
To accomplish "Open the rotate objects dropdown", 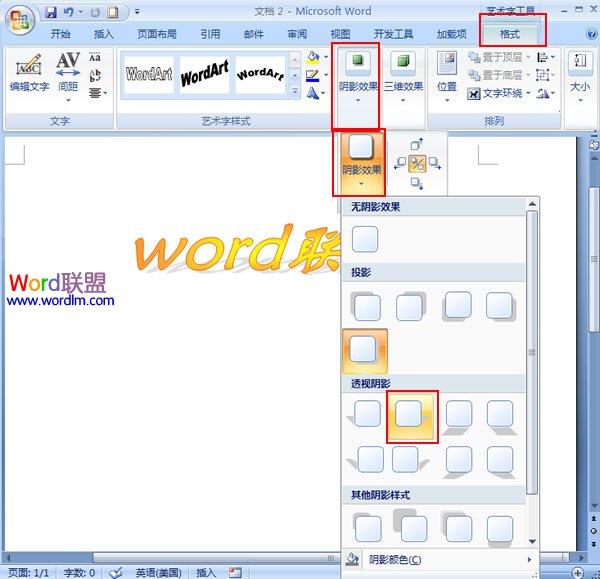I will coord(546,93).
